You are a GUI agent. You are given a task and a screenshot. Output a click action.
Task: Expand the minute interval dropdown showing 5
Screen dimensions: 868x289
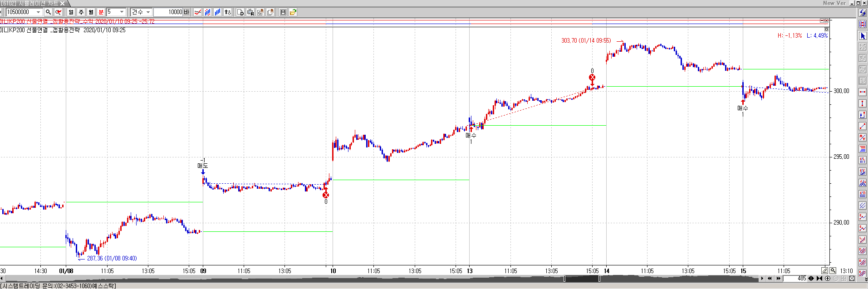(122, 12)
